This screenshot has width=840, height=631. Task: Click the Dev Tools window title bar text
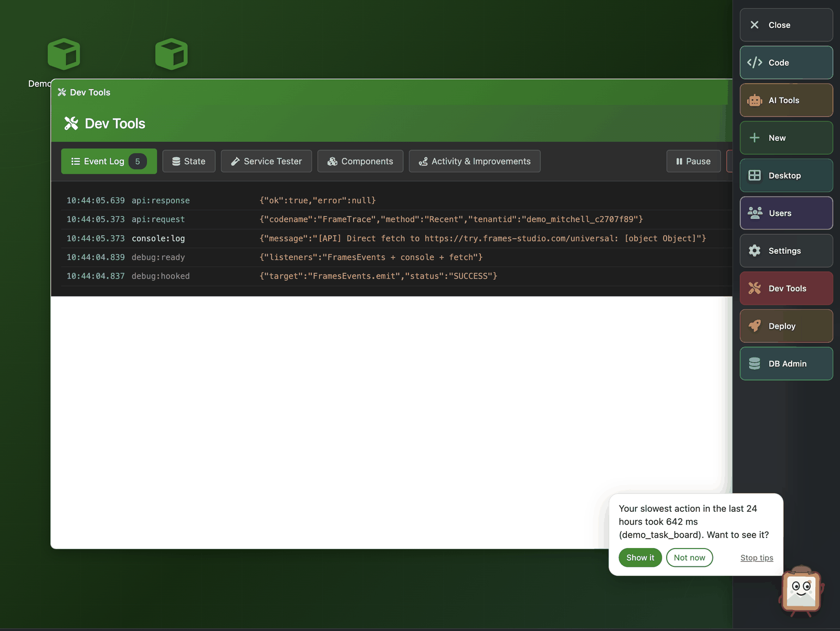point(90,92)
